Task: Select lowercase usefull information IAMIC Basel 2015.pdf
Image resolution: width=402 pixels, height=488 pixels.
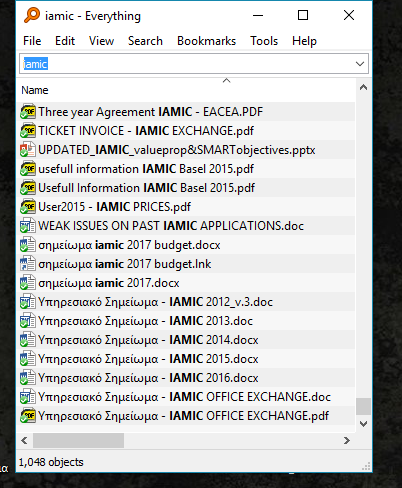Action: [x=146, y=169]
